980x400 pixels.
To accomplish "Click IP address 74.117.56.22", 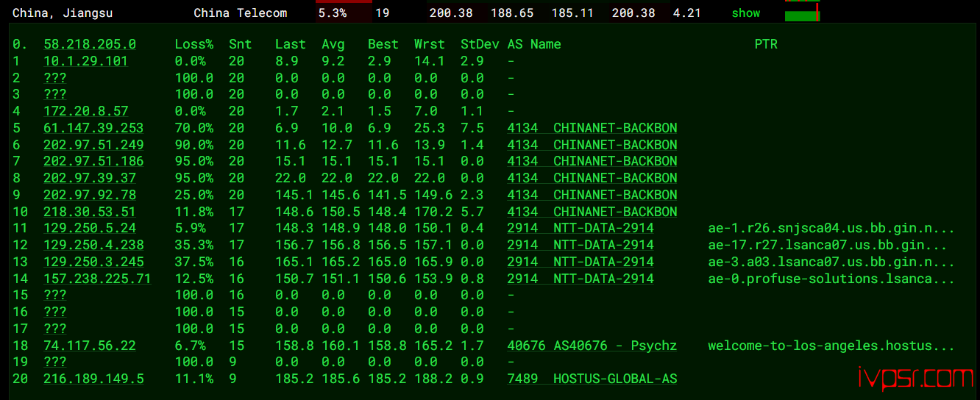I will pos(90,346).
